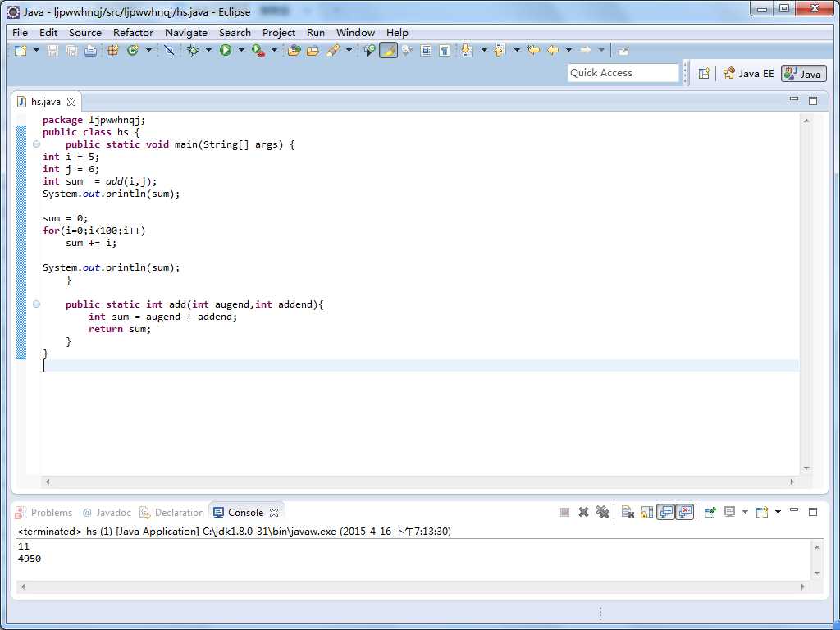The image size is (840, 630).
Task: Open dropdown next to New icon
Action: click(x=36, y=50)
